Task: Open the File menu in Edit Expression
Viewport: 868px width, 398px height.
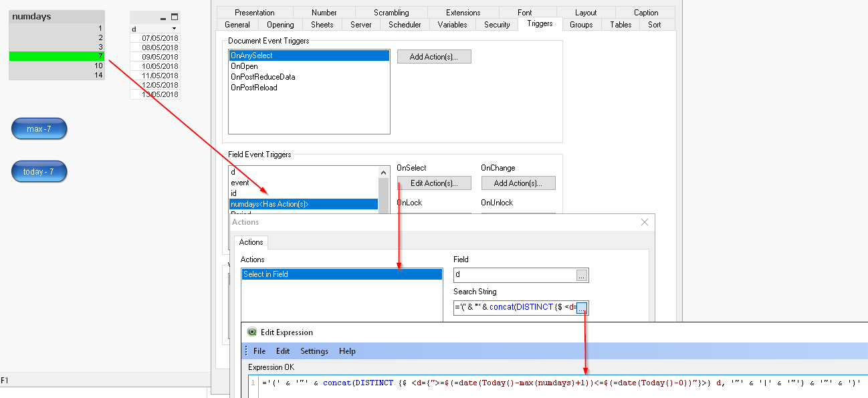Action: pyautogui.click(x=259, y=351)
